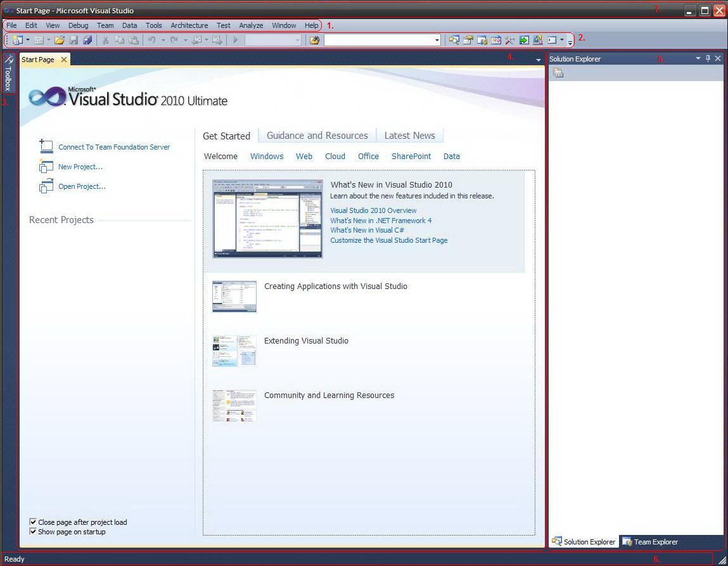
Task: Open the Extension Manager green arrow icon
Action: coord(524,41)
